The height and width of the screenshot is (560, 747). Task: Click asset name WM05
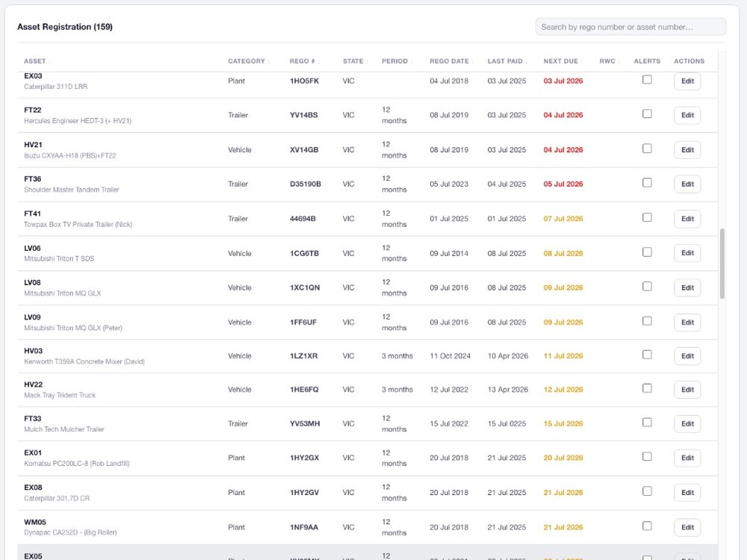(35, 522)
